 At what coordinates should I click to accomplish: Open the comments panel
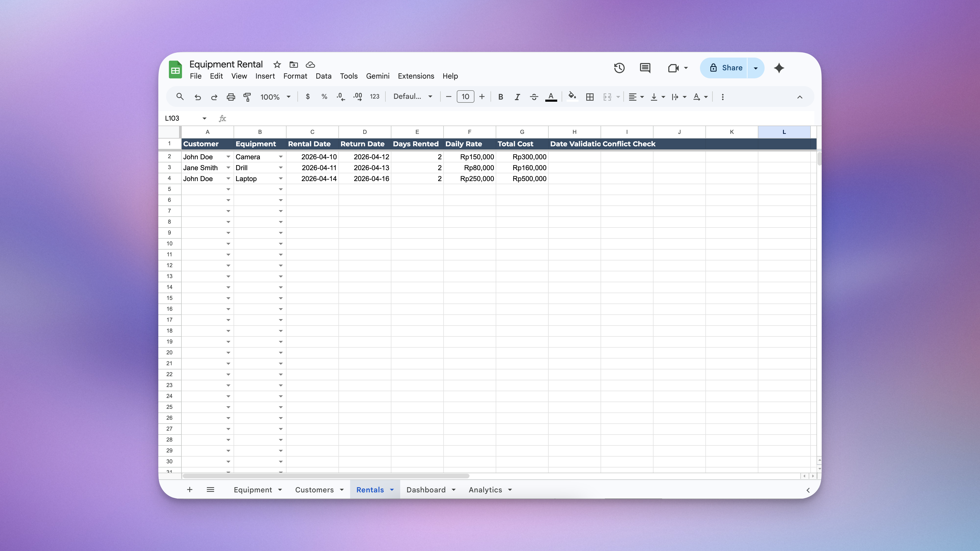point(645,68)
